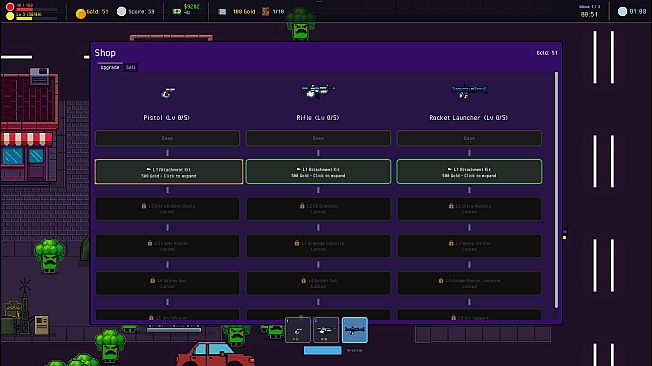
Task: Click the locked L2 HE Grenades upgrade
Action: coord(318,208)
